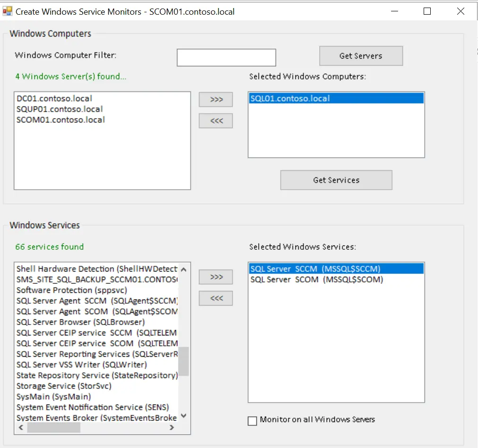Select SQL Server Browser service
This screenshot has width=478, height=448.
80,322
